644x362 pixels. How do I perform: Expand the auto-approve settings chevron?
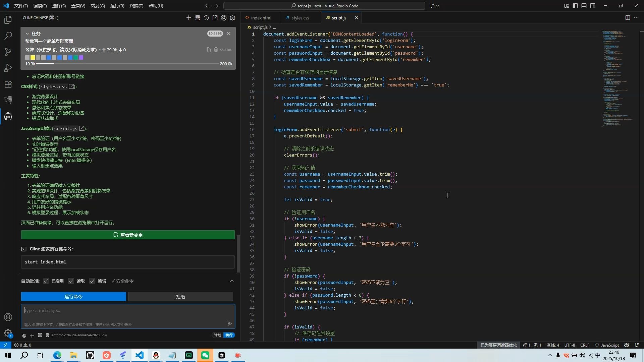[232, 281]
